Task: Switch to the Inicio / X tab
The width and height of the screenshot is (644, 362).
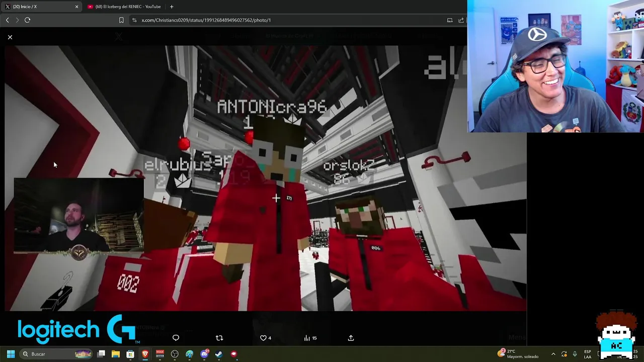Action: pos(41,7)
